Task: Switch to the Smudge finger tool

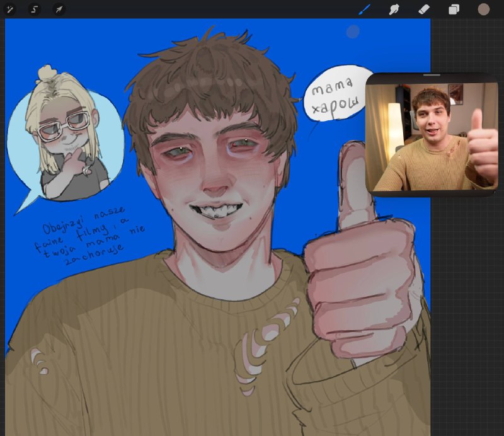Action: [x=394, y=9]
